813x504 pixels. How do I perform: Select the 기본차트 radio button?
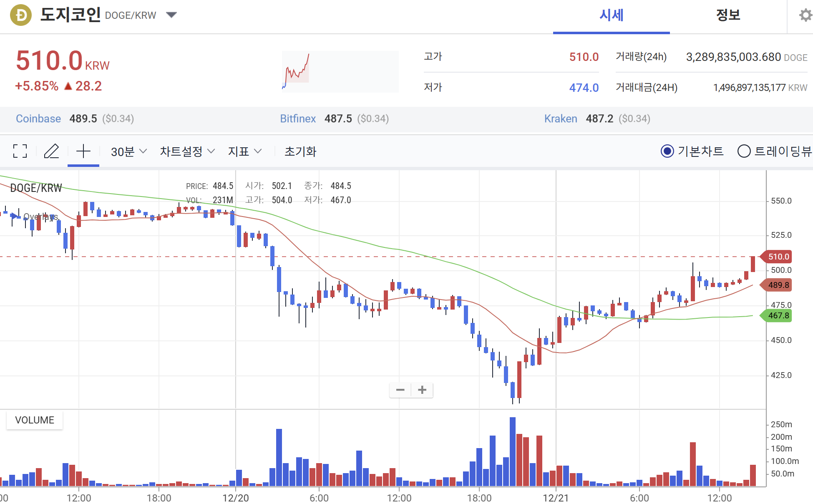click(x=667, y=151)
